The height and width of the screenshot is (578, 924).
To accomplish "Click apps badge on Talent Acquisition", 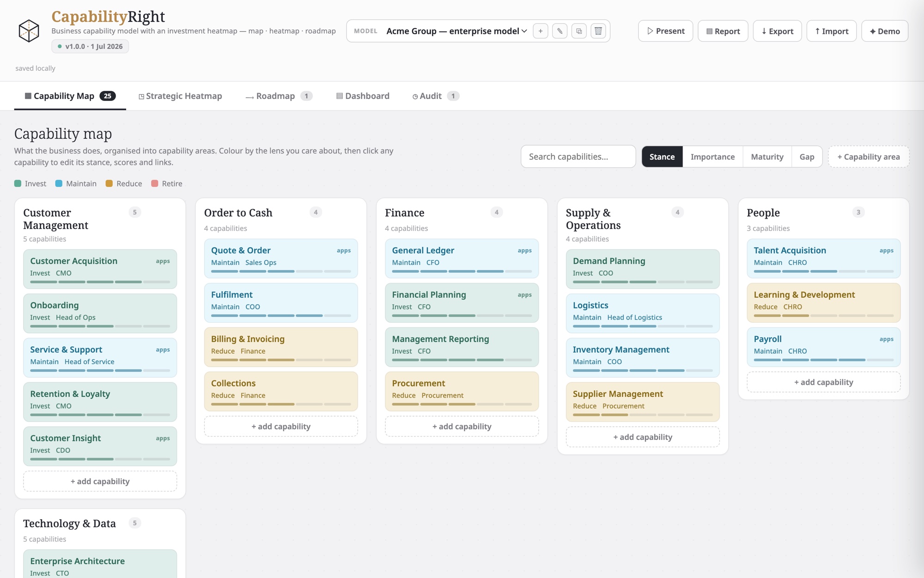I will coord(886,250).
